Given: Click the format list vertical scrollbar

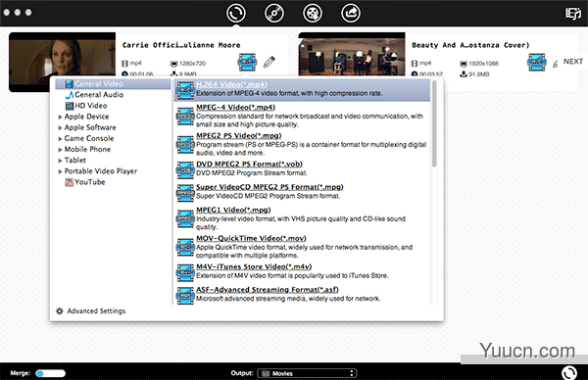Looking at the screenshot, I should click(434, 123).
